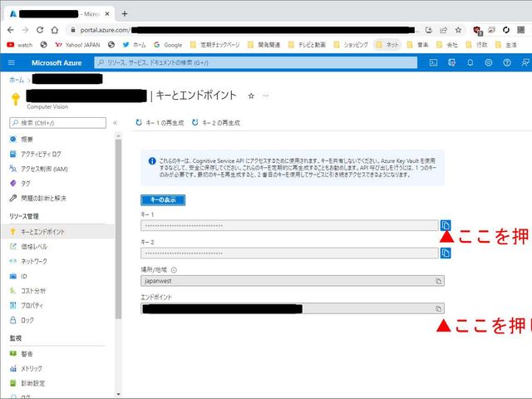Go to ホーム breadcrumb link
This screenshot has height=399, width=532.
17,80
